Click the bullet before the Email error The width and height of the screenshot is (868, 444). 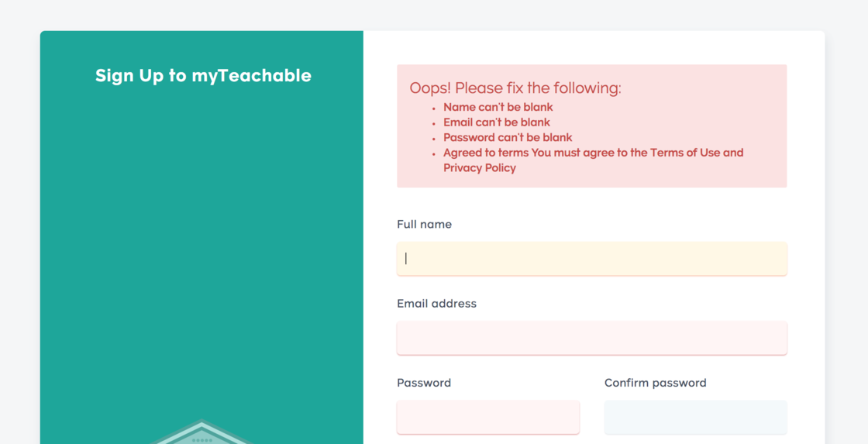click(x=434, y=124)
